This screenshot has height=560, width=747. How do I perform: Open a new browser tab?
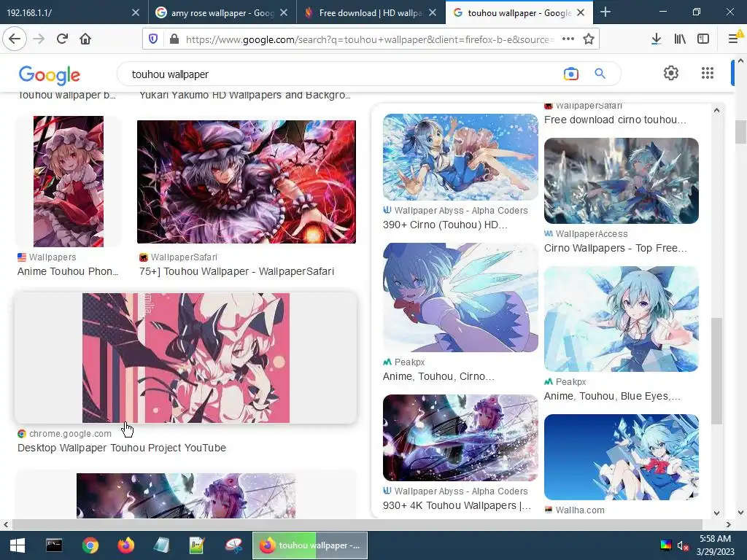click(605, 12)
